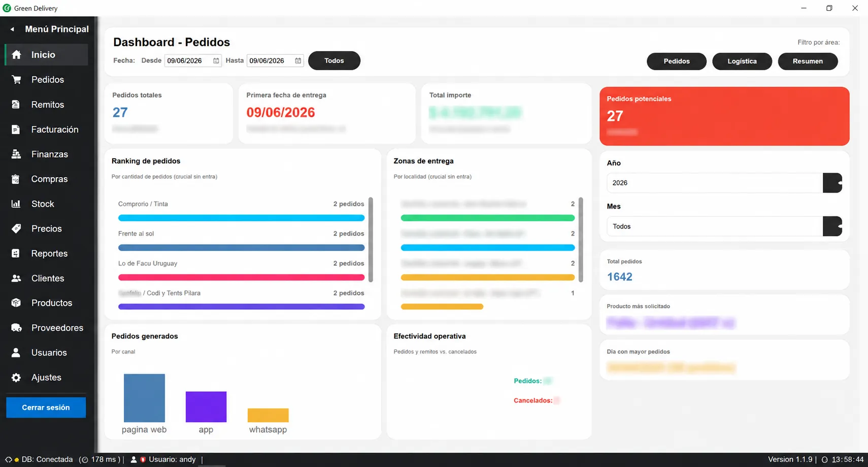Click the Zonas de entrega scrollbar
The image size is (868, 467).
click(x=581, y=240)
